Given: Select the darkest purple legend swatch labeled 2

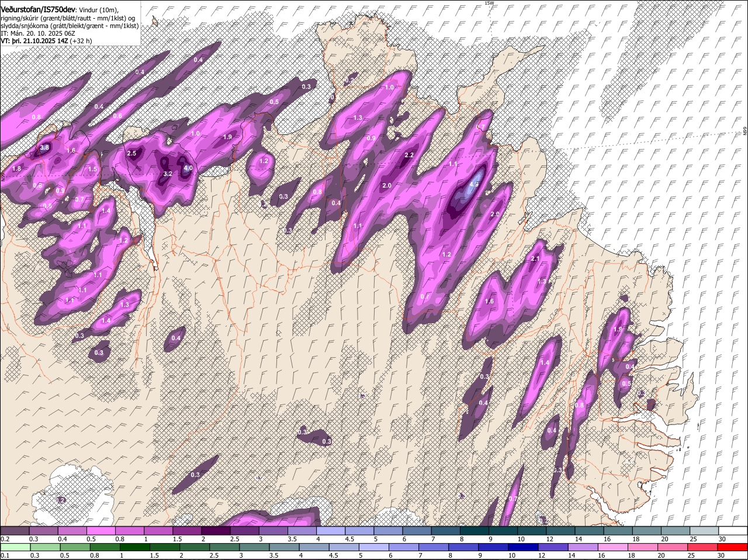Looking at the screenshot, I should [216, 531].
